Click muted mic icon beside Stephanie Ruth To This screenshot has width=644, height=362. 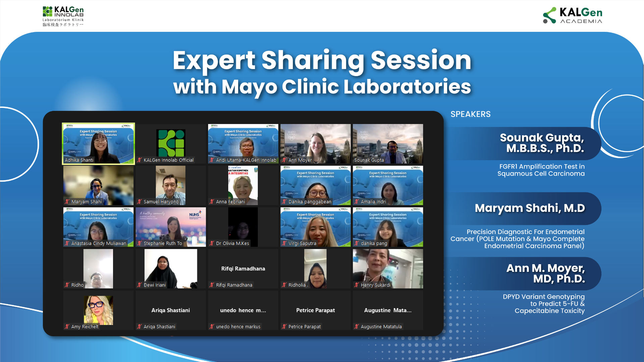pyautogui.click(x=140, y=243)
